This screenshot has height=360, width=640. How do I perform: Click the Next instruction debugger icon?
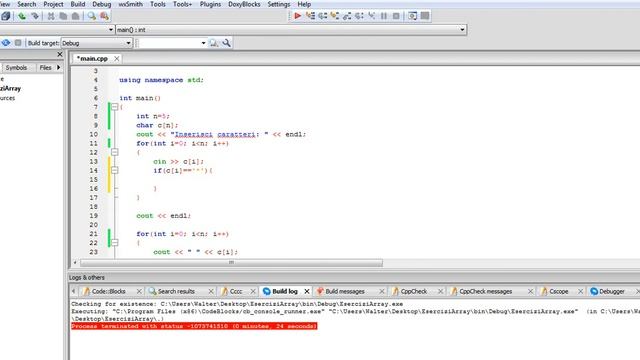point(359,16)
